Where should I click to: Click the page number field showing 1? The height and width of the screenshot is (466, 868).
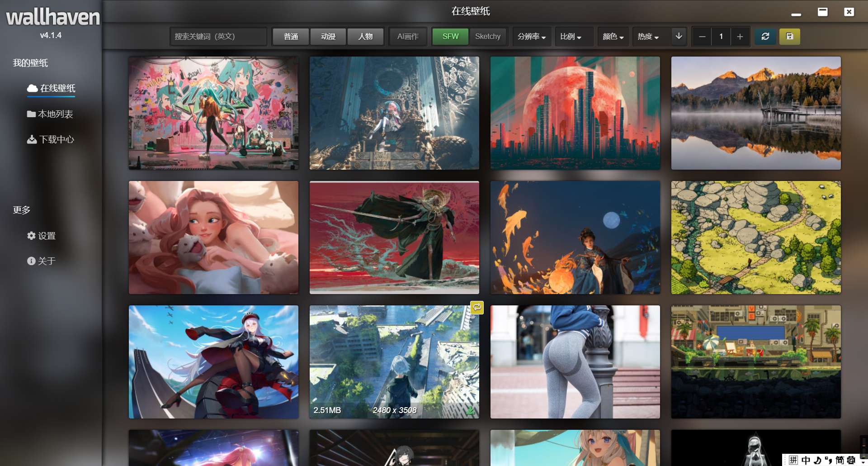pyautogui.click(x=721, y=36)
